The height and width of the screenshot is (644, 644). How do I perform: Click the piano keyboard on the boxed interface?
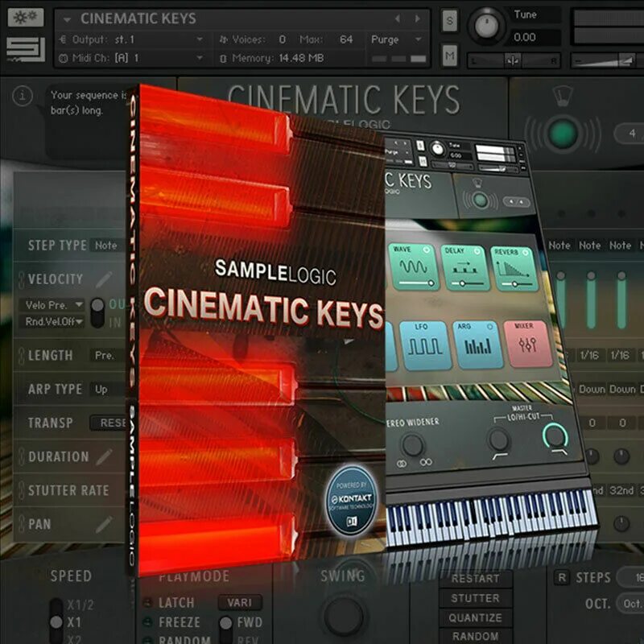tap(491, 518)
